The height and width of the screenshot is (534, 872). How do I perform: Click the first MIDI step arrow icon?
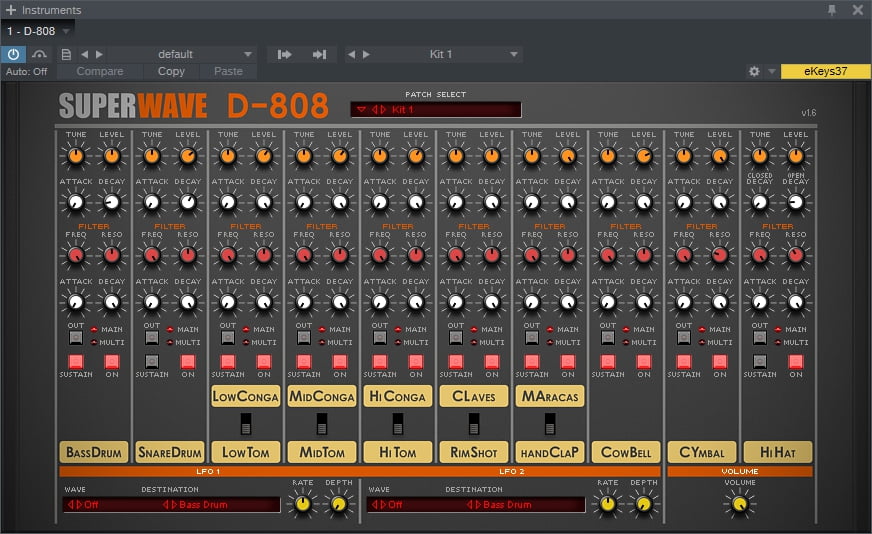coord(285,54)
